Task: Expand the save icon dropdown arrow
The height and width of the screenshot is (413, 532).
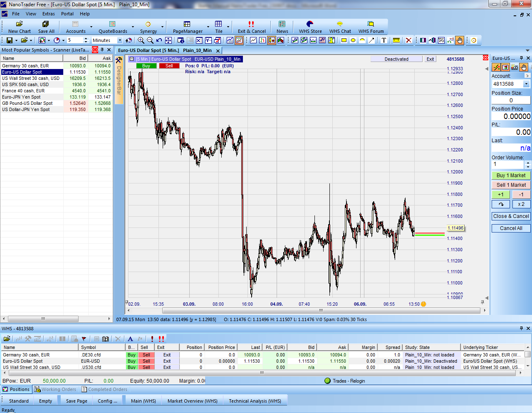Action: [16, 40]
